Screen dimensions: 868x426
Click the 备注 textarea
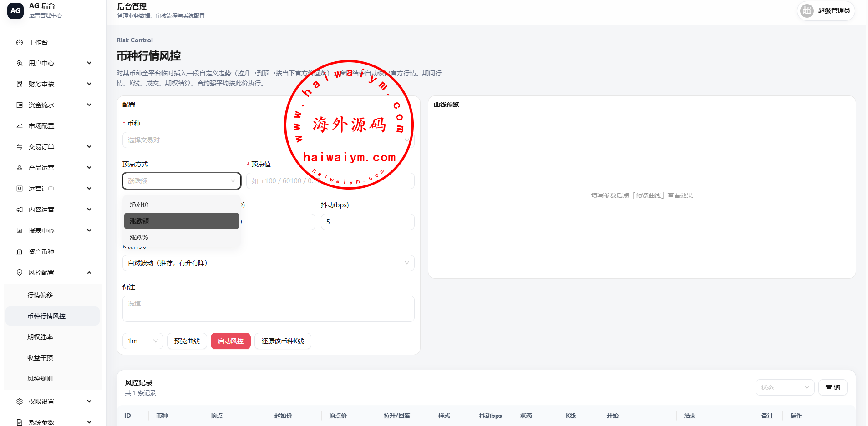269,309
